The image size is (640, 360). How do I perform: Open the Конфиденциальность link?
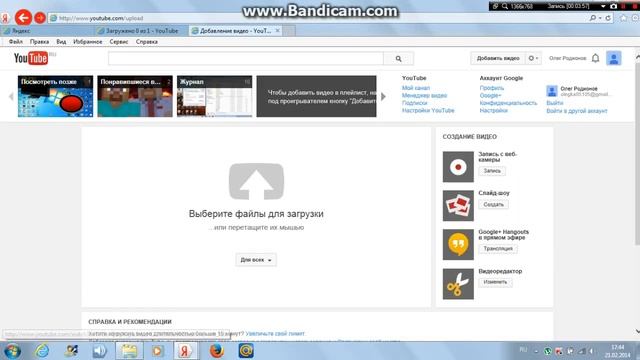[x=508, y=103]
